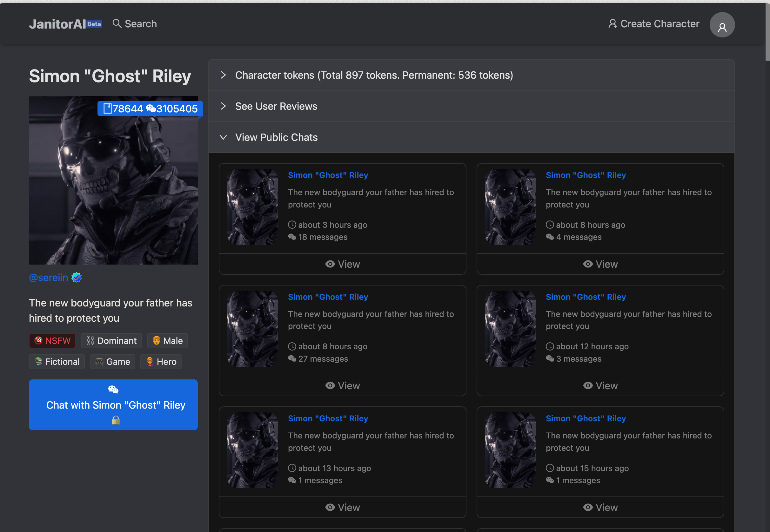This screenshot has height=532, width=770.
Task: Click clock icon beside about 3 hours ago
Action: pyautogui.click(x=292, y=225)
